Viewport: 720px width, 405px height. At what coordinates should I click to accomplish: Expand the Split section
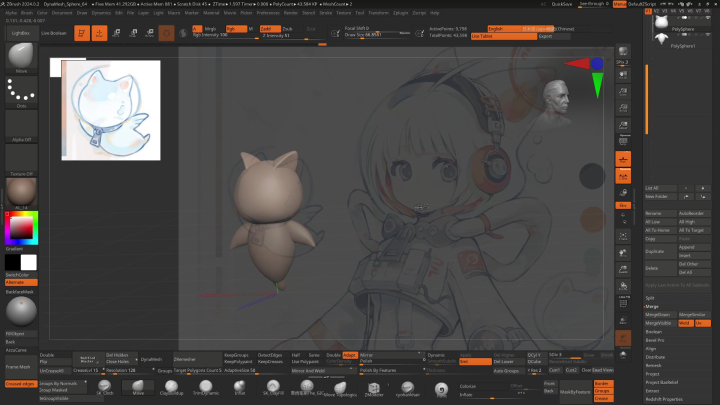pyautogui.click(x=651, y=298)
